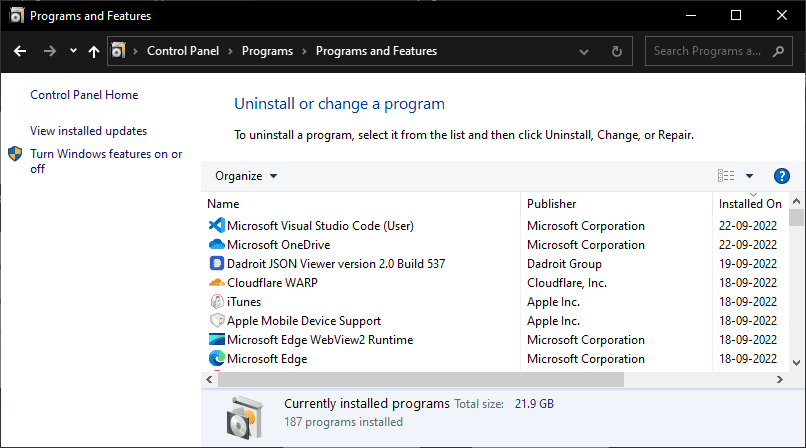Select Apple Mobile Device Support name
The height and width of the screenshot is (448, 806).
pyautogui.click(x=304, y=321)
